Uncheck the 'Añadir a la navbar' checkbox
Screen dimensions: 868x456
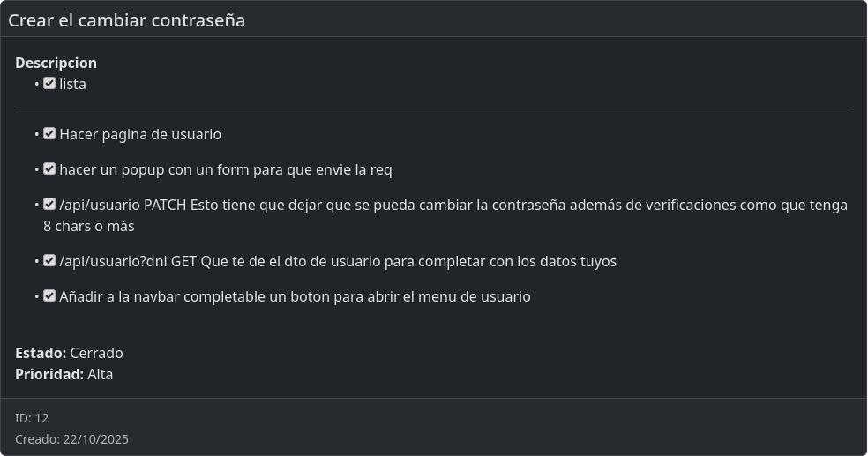pos(49,296)
